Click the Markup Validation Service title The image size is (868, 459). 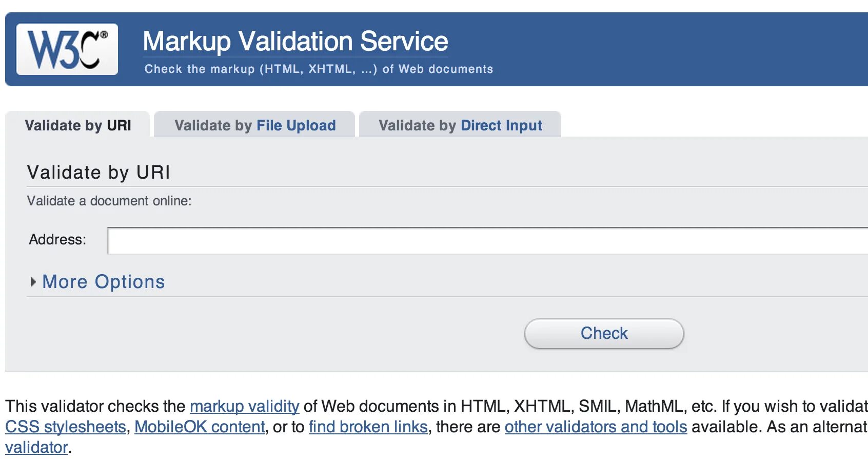click(x=295, y=42)
